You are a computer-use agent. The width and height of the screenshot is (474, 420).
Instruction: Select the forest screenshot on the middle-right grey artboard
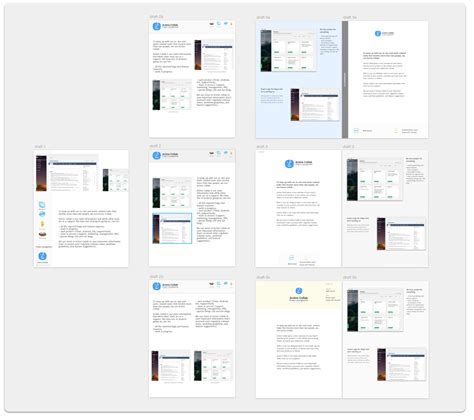point(375,180)
